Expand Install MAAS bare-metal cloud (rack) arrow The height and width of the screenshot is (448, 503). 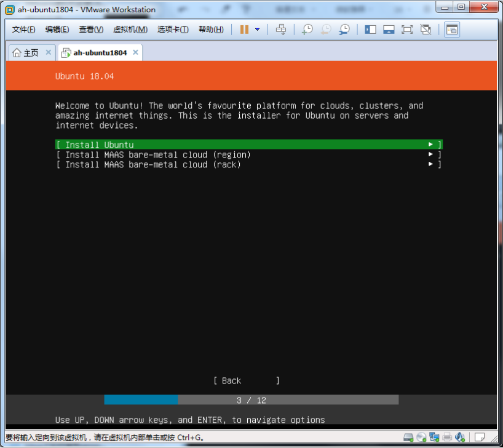(x=431, y=164)
